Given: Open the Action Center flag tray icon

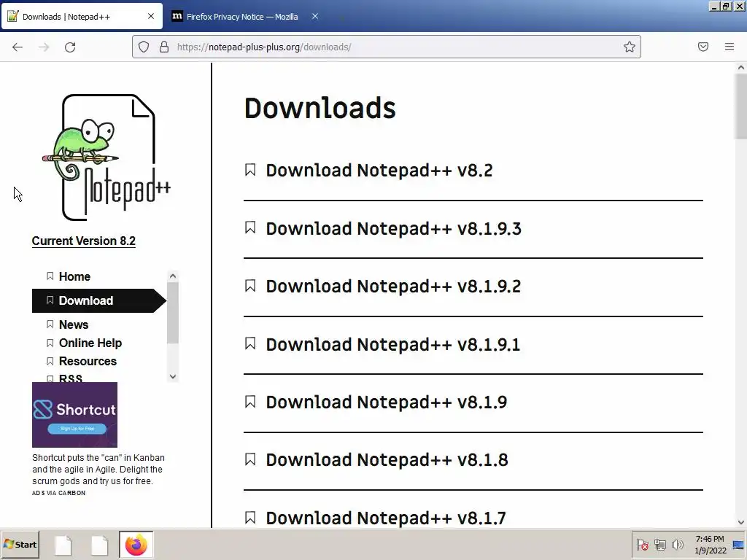Looking at the screenshot, I should pyautogui.click(x=642, y=544).
